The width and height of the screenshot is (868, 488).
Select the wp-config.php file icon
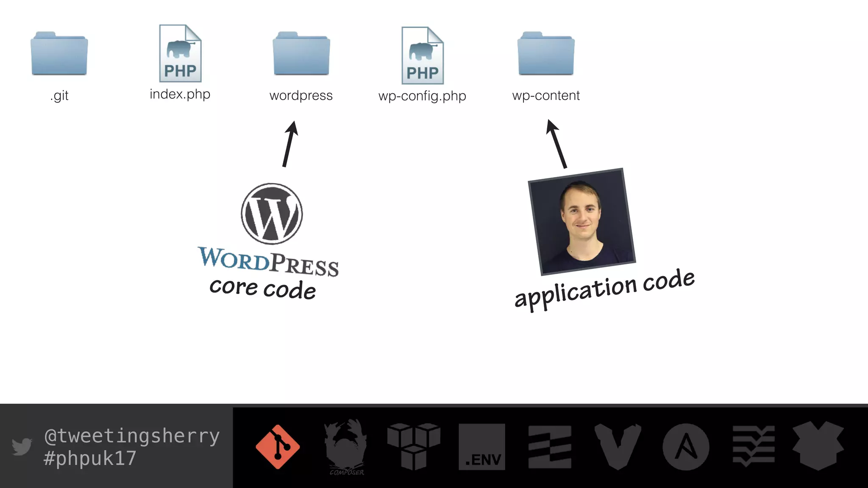(423, 55)
